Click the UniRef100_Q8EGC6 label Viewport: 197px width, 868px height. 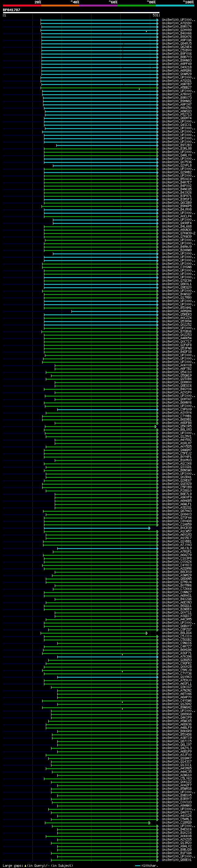pos(177,386)
